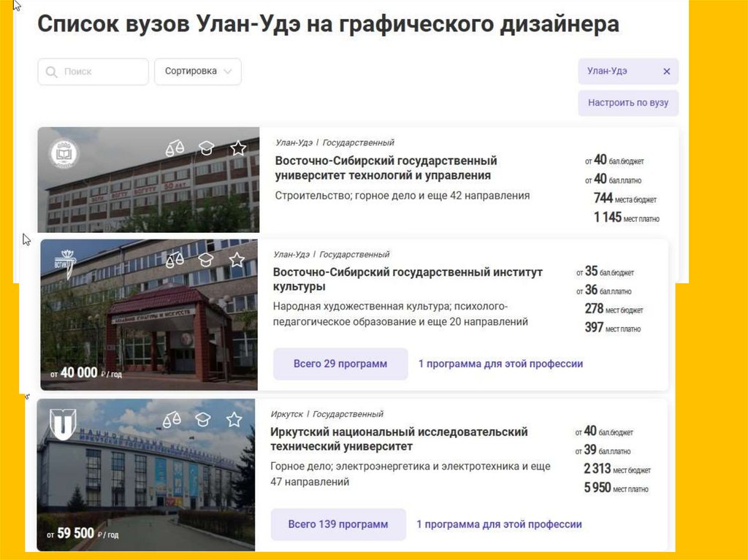
Task: Open 1 программа для этой профессии under Иркутский университет
Action: pos(499,524)
